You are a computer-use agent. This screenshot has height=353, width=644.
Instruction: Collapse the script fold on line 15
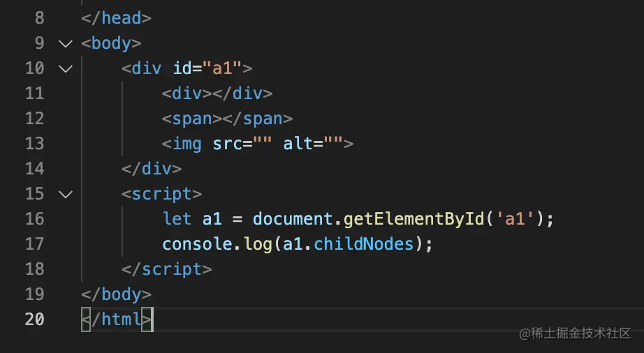click(x=66, y=194)
